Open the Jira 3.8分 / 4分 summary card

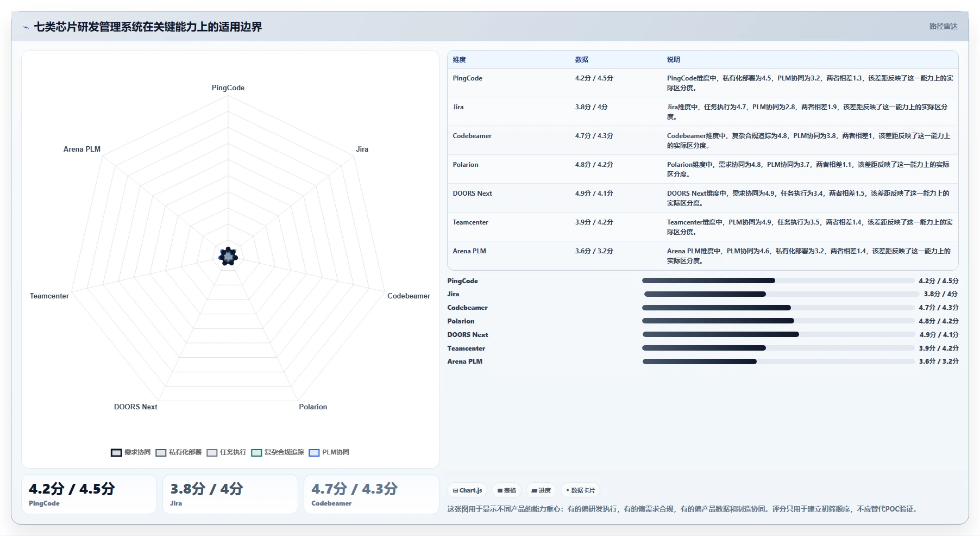[x=230, y=494]
